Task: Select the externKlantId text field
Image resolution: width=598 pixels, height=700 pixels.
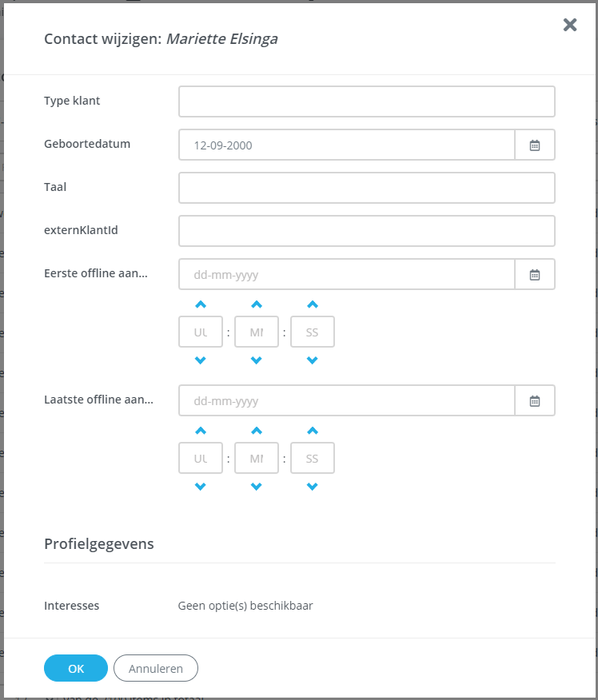Action: [x=366, y=232]
